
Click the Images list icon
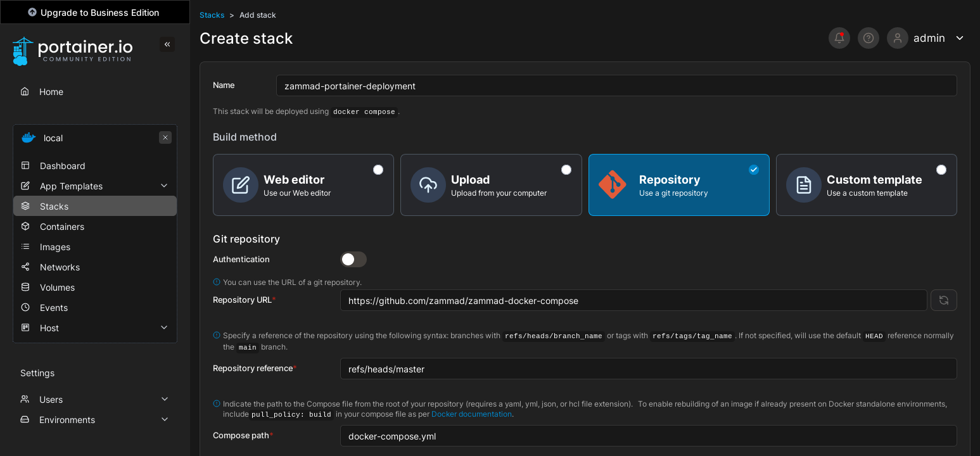point(25,246)
